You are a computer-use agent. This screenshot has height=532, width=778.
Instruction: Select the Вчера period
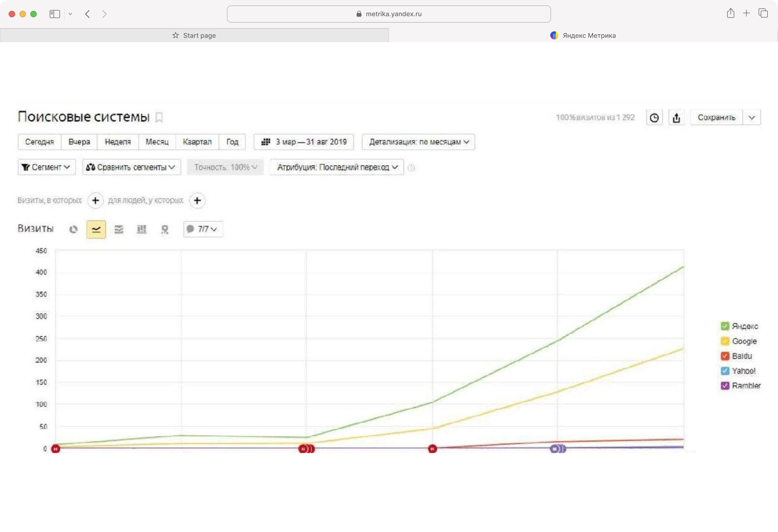tap(79, 142)
